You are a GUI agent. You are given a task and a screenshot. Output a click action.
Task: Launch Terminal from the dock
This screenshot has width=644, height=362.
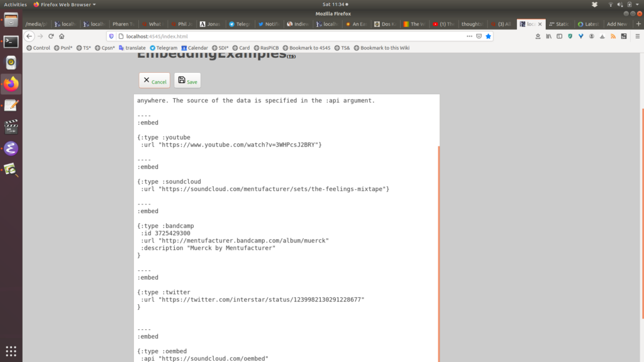point(11,41)
